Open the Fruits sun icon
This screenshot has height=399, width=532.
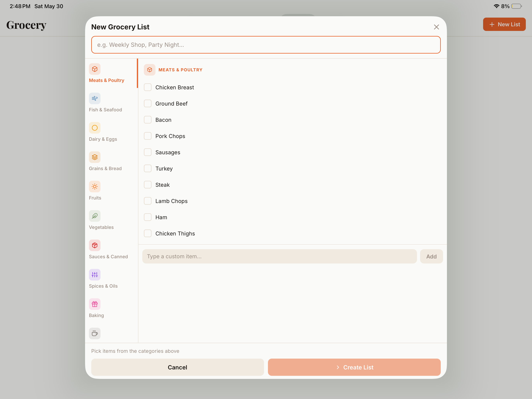point(95,186)
